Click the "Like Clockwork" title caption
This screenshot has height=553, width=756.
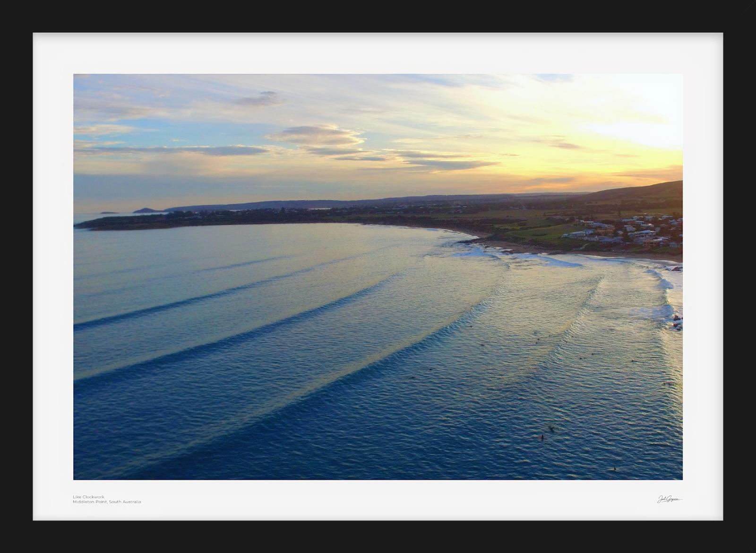tap(89, 497)
